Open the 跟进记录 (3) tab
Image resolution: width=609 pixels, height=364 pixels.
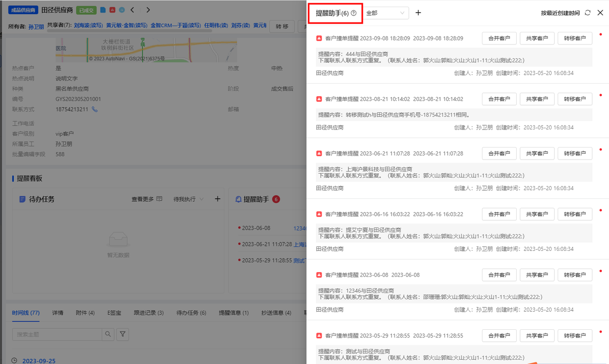[148, 313]
